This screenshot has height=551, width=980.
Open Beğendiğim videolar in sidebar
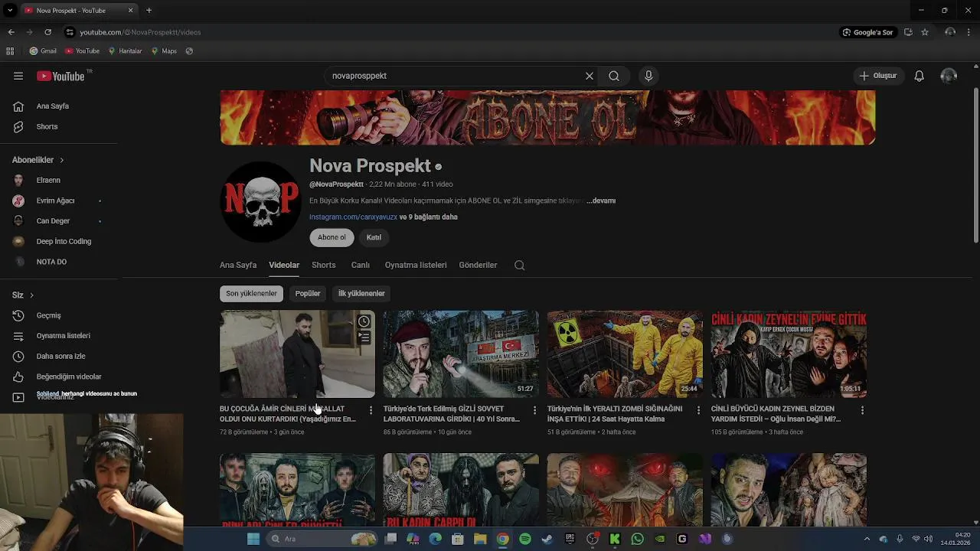coord(59,377)
